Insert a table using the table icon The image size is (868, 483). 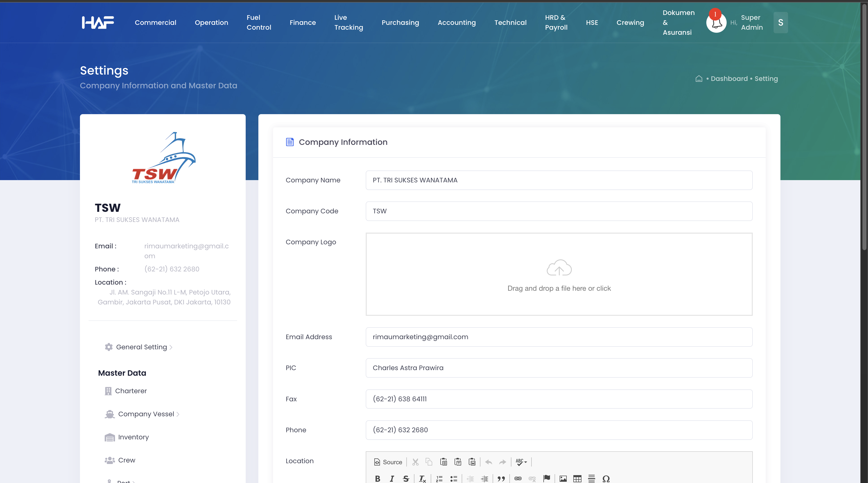pos(577,479)
